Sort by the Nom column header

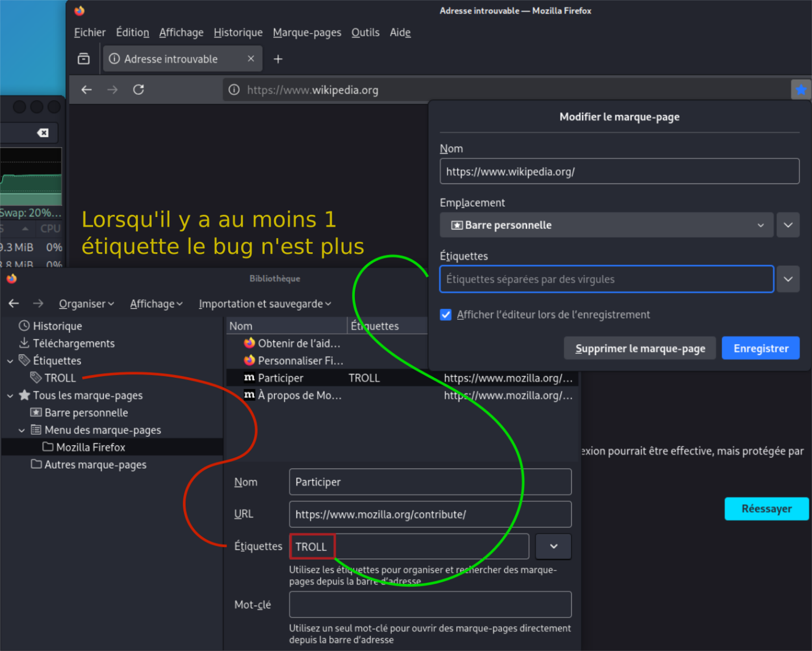287,326
